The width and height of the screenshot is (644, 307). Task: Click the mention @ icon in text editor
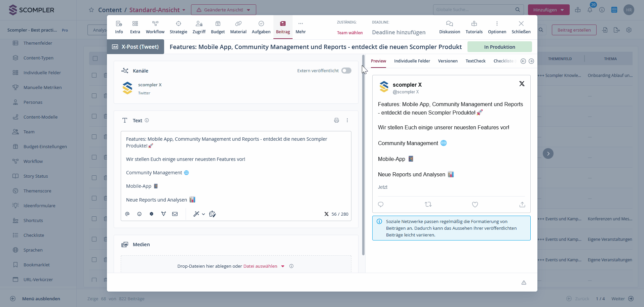(127, 214)
